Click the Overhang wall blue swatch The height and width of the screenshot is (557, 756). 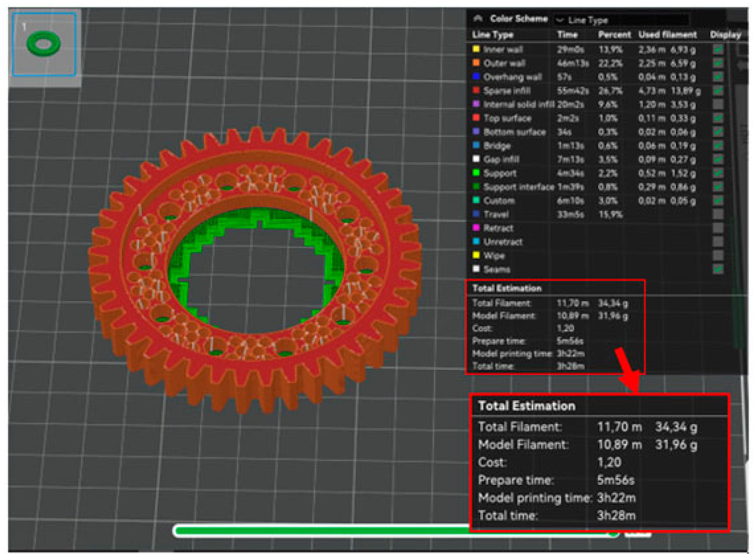(x=476, y=77)
